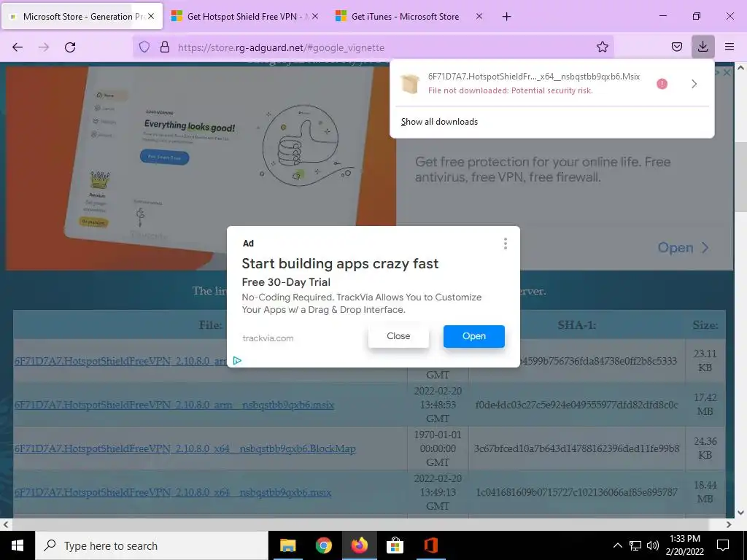The height and width of the screenshot is (560, 747).
Task: Open Microsoft Store from taskbar
Action: (395, 545)
